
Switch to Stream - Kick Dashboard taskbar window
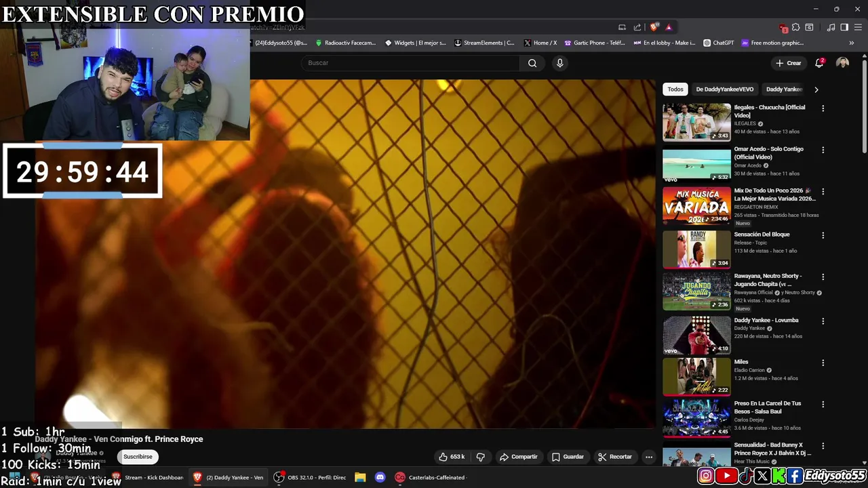[148, 478]
